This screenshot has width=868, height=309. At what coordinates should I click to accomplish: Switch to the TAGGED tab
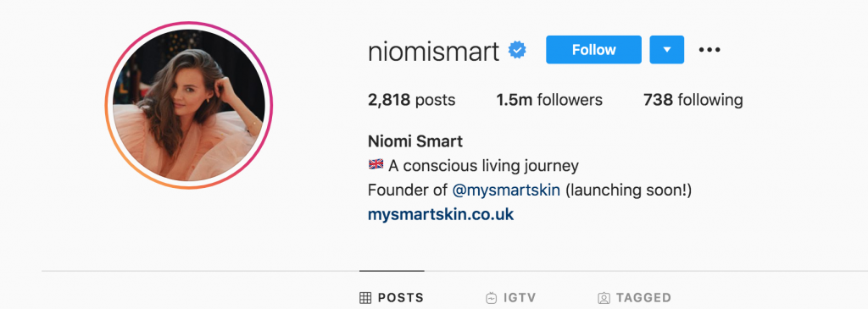point(634,298)
